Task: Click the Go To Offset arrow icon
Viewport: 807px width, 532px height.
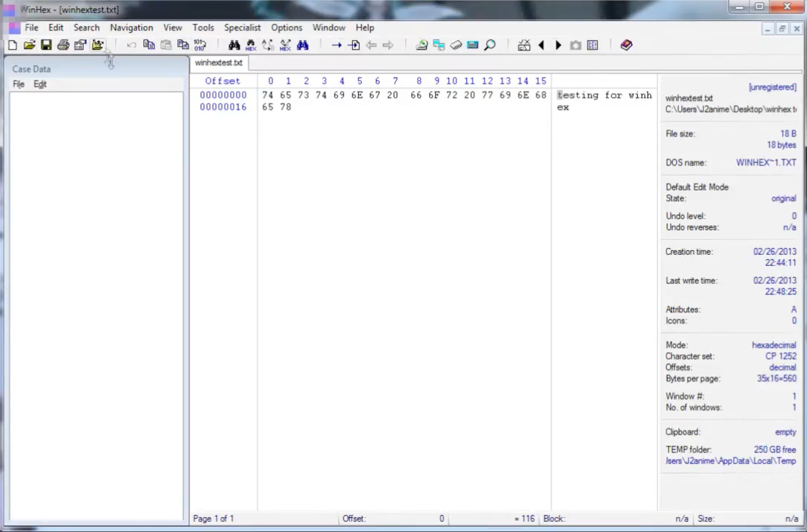Action: (336, 45)
